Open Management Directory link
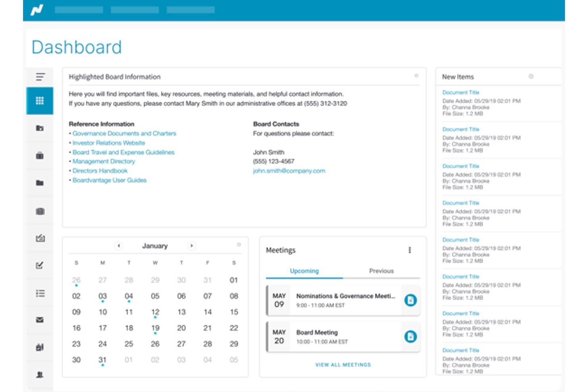Image resolution: width=588 pixels, height=392 pixels. coord(104,161)
